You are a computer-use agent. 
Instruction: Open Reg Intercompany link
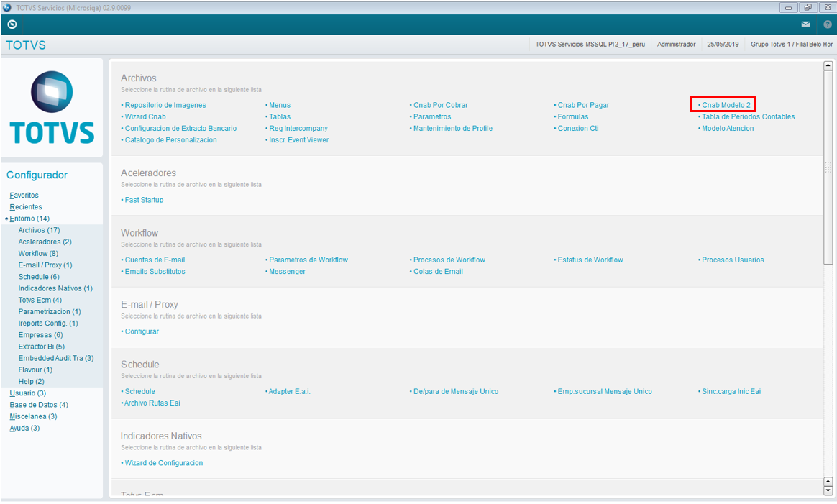coord(298,129)
